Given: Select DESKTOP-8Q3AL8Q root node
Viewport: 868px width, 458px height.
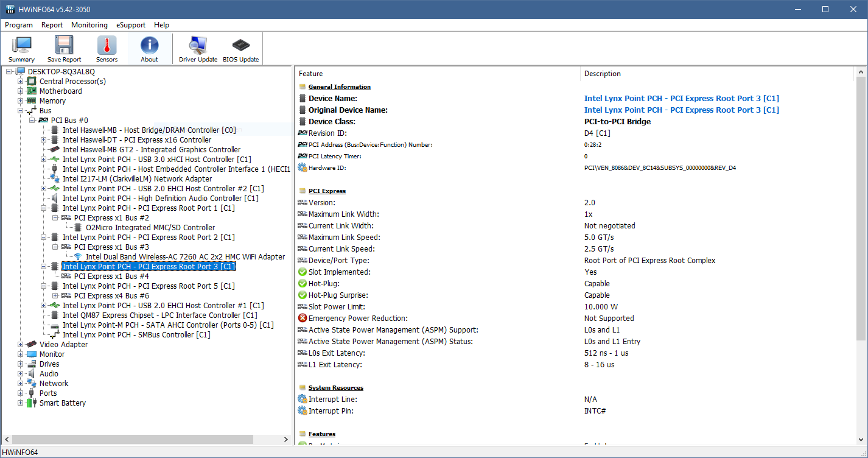Looking at the screenshot, I should (x=61, y=72).
